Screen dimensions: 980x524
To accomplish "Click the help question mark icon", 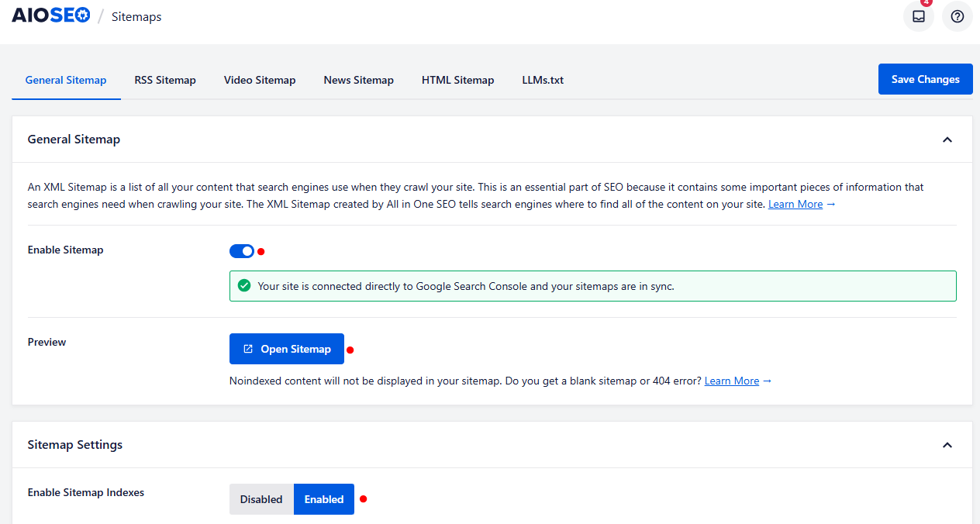I will 957,16.
